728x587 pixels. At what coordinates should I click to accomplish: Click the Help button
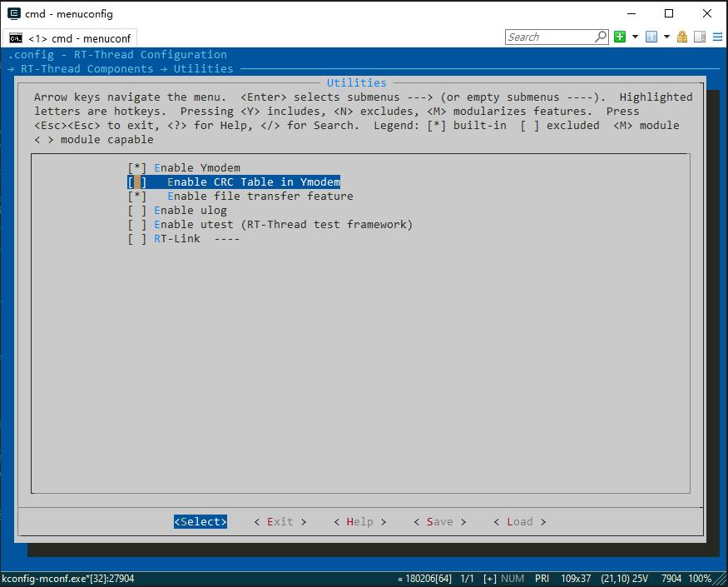click(x=359, y=521)
